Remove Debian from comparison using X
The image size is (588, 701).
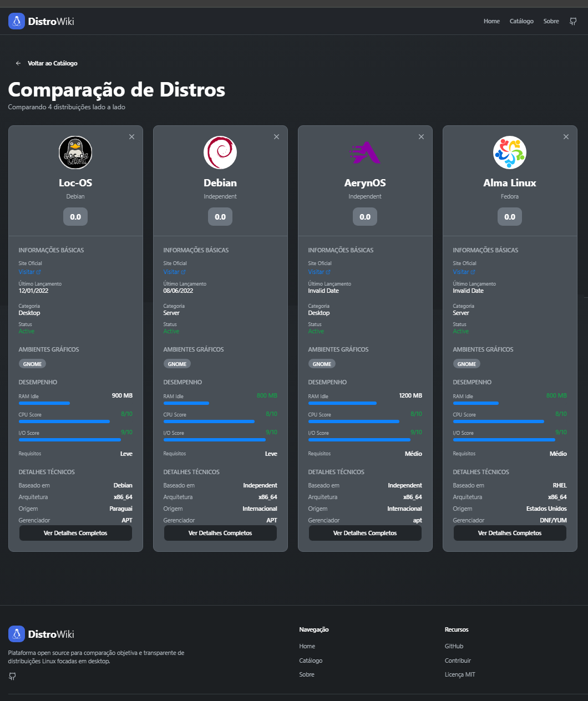click(x=276, y=137)
